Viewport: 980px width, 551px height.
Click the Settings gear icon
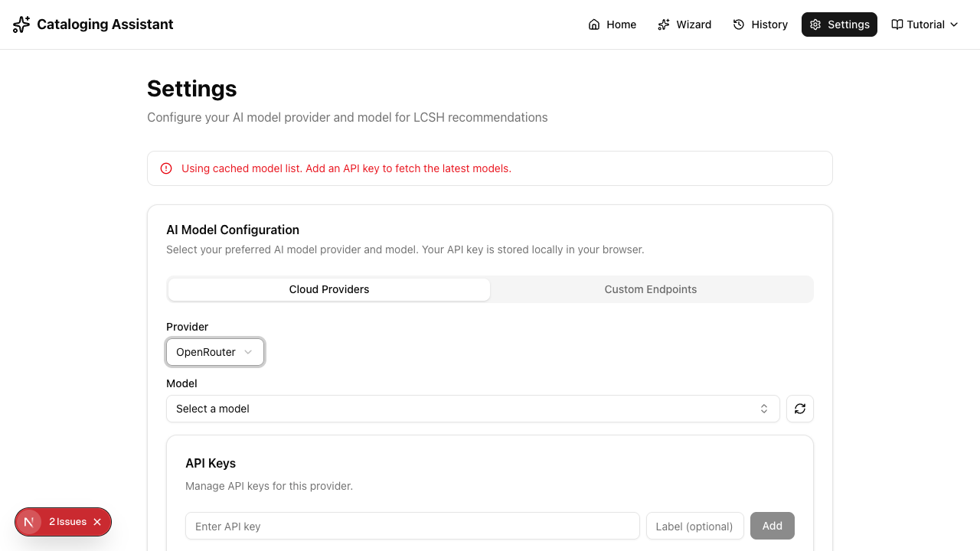coord(815,24)
